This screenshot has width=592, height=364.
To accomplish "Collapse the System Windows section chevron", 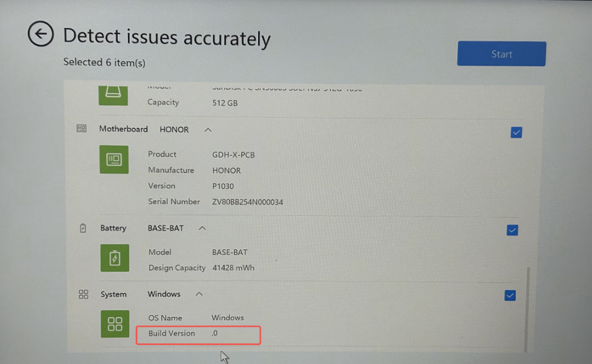I will tap(199, 294).
